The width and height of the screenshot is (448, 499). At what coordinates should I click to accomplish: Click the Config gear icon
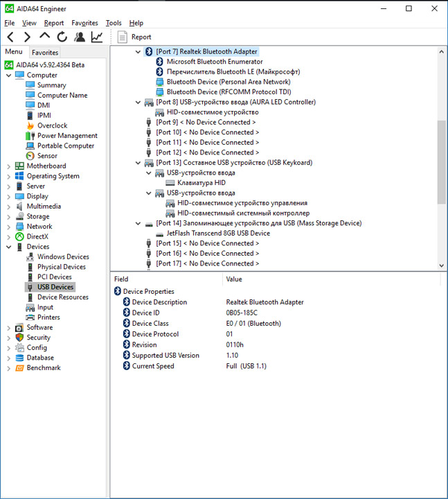(x=19, y=347)
